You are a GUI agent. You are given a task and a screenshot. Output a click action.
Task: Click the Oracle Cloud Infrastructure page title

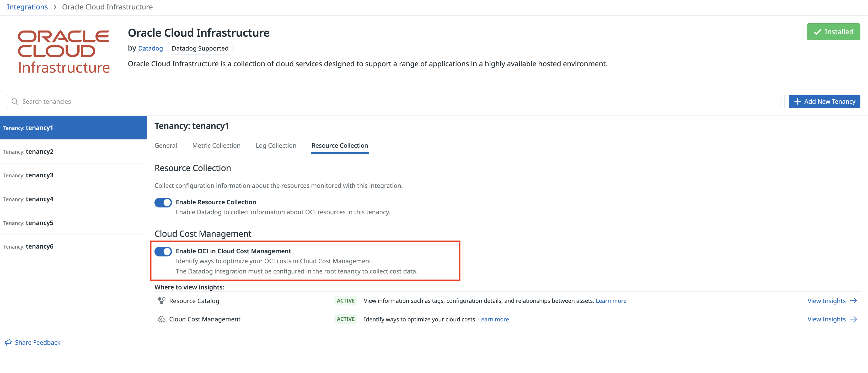point(199,33)
